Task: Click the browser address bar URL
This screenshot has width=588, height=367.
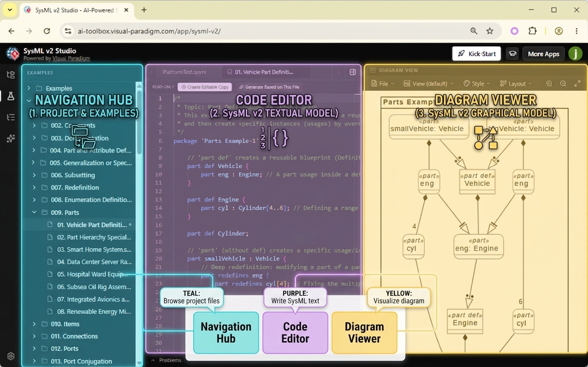Action: click(x=149, y=31)
